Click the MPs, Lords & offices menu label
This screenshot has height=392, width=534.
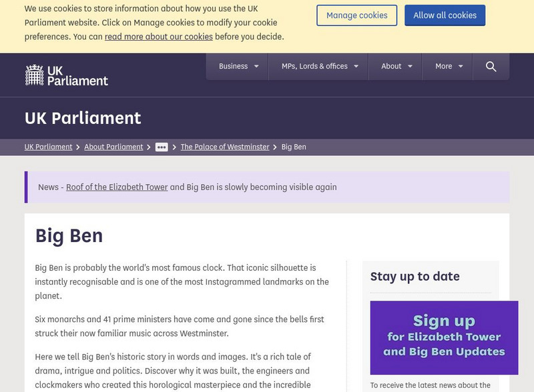pyautogui.click(x=314, y=67)
